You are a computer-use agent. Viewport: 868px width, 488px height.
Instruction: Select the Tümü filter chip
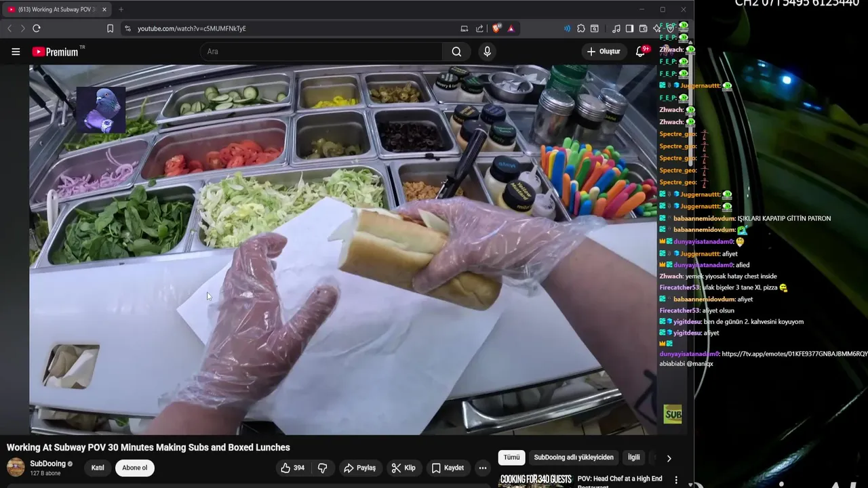coord(511,457)
